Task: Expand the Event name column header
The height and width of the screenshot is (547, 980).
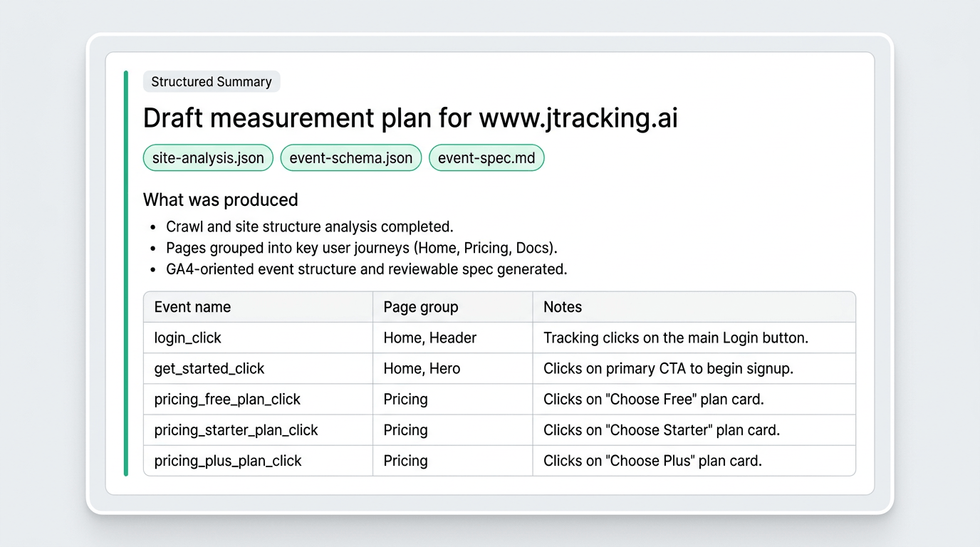Action: pos(192,307)
